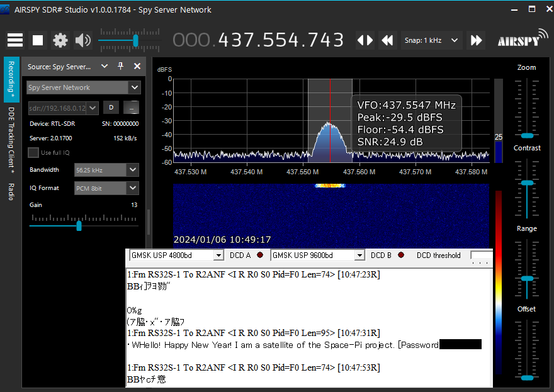Select the packet header timed 10:47:23R
554x392 pixels.
coord(254,274)
